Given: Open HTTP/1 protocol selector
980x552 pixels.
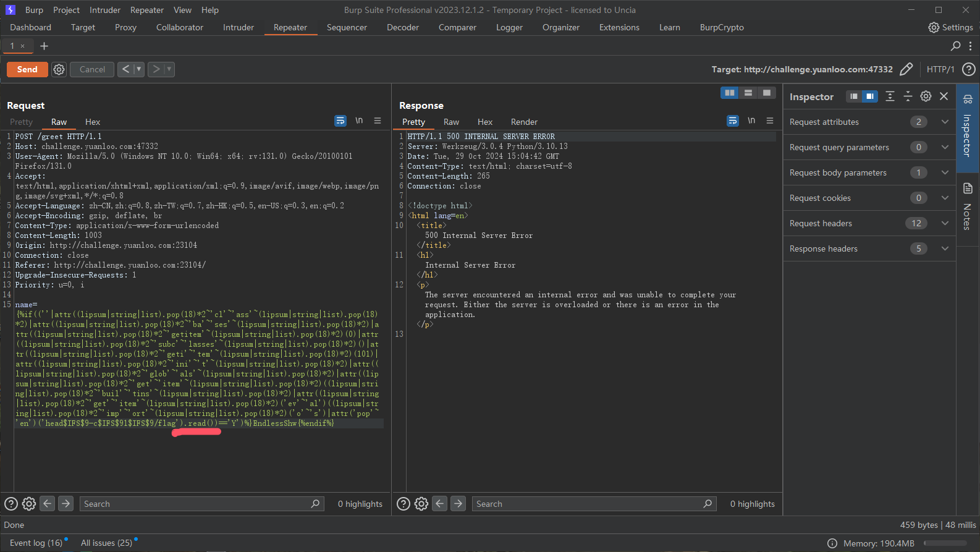Looking at the screenshot, I should 940,69.
